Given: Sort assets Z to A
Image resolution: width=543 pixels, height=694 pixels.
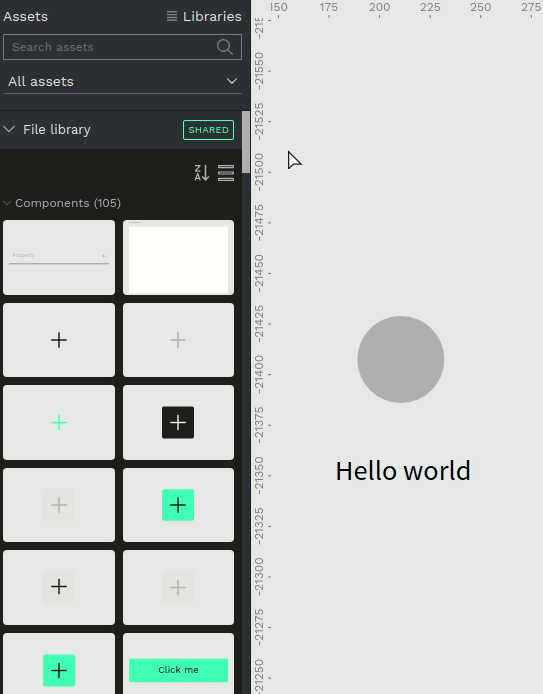Looking at the screenshot, I should click(x=202, y=173).
